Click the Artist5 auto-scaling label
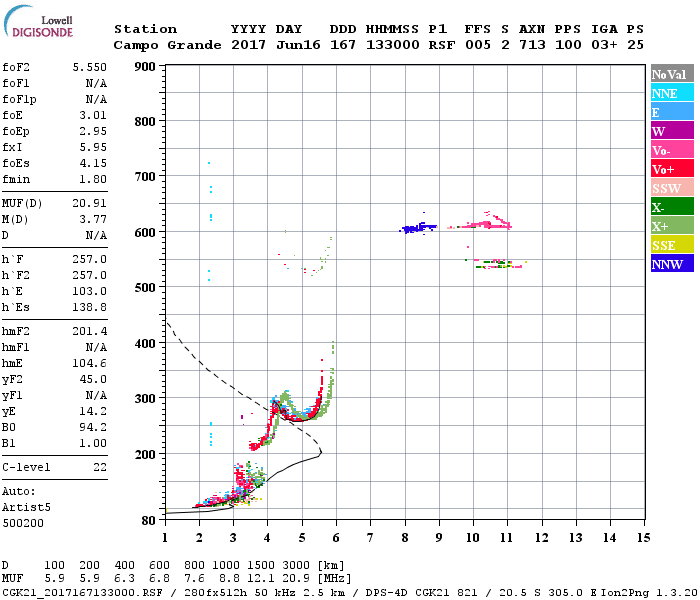The width and height of the screenshot is (700, 600). click(26, 508)
